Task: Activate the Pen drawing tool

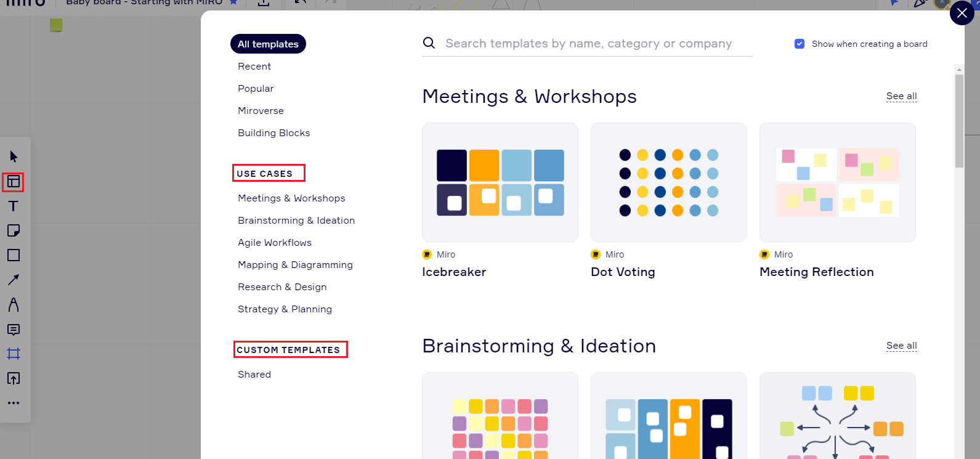Action: (x=13, y=304)
